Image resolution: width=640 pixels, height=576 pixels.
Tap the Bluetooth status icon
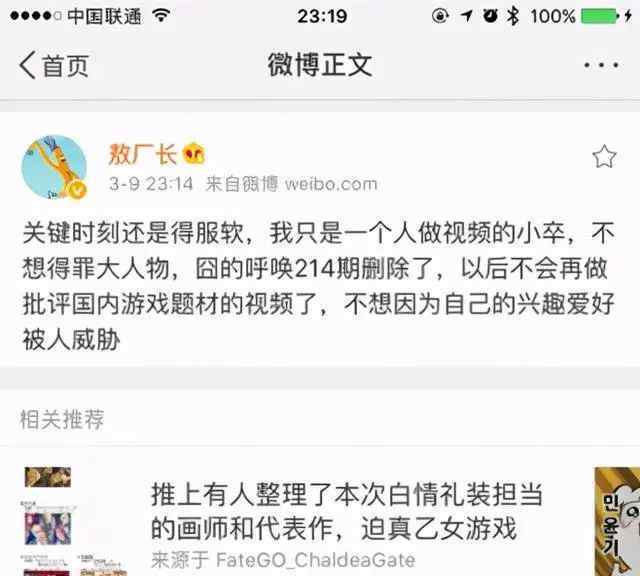click(x=513, y=16)
